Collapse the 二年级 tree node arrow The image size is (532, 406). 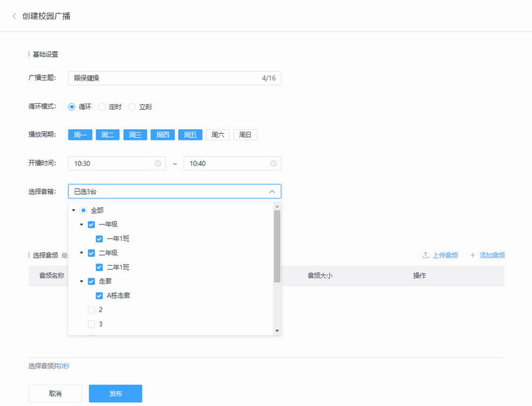point(81,254)
